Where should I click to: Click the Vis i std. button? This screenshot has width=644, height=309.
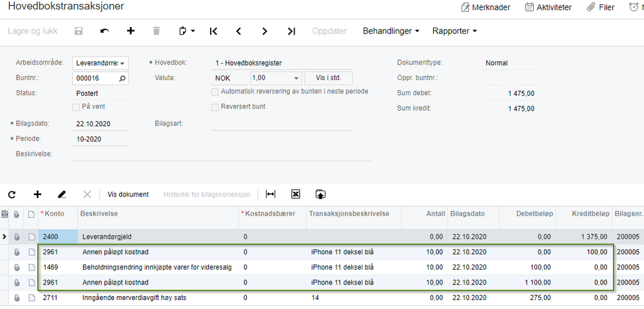(x=328, y=78)
